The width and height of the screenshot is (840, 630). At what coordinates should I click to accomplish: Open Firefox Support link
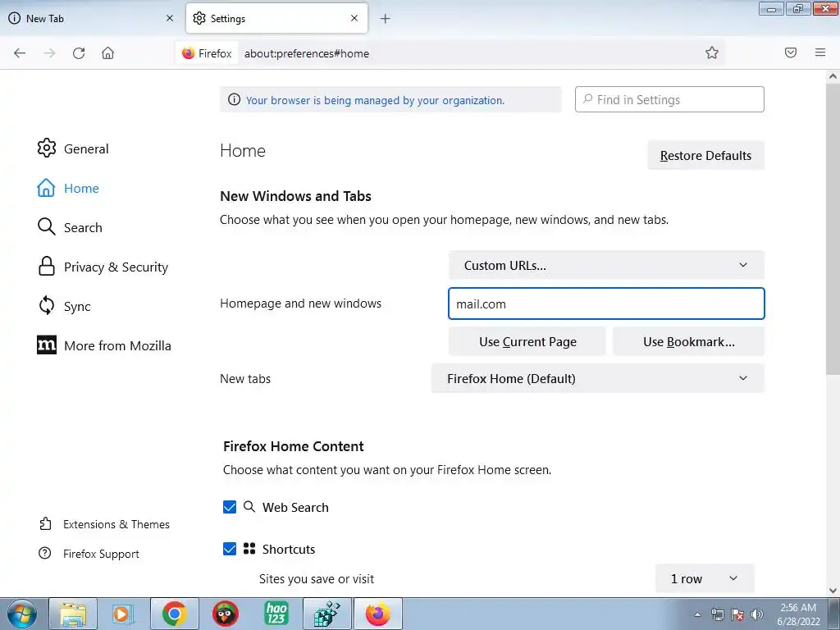(x=89, y=554)
